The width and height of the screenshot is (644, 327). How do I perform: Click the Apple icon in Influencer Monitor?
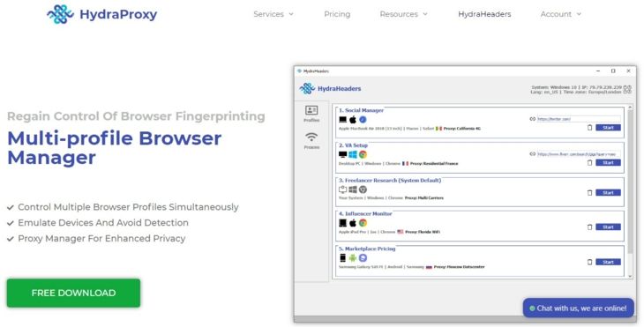click(x=353, y=223)
